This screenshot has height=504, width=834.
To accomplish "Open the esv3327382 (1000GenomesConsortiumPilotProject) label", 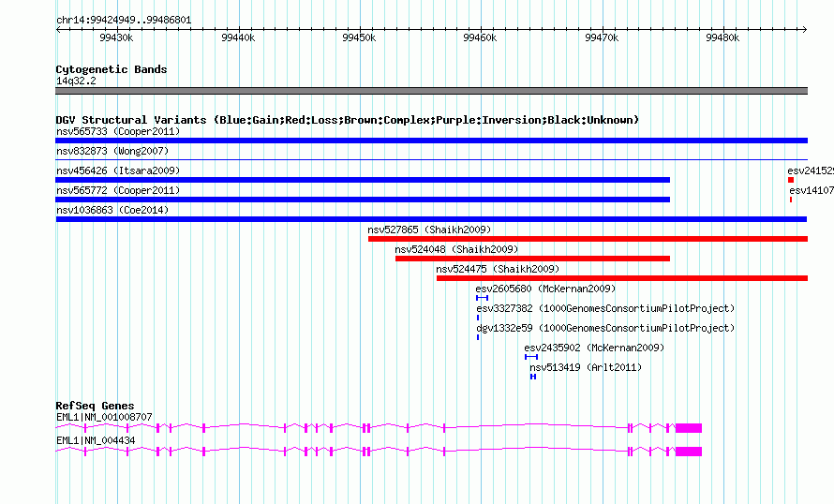I will coord(605,308).
